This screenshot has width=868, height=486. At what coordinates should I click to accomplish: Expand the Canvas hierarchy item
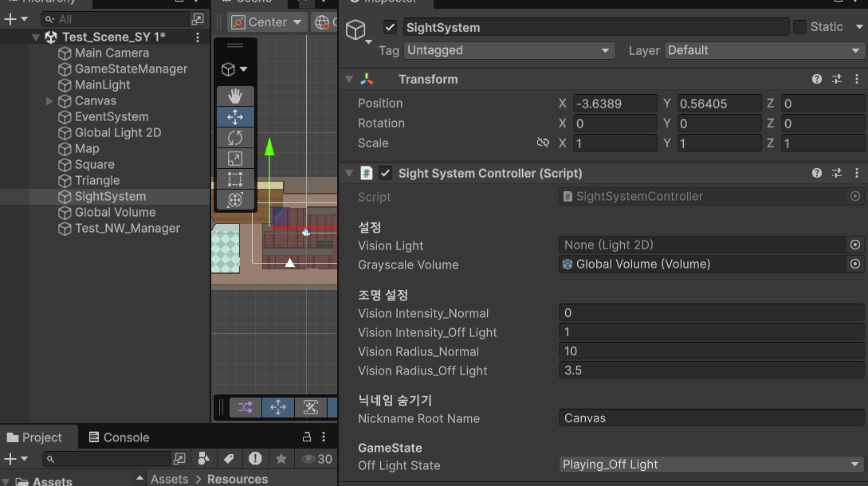click(49, 100)
